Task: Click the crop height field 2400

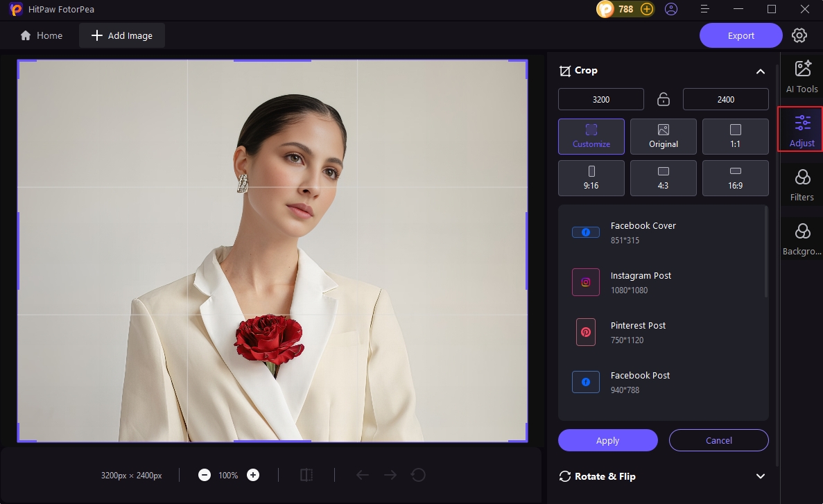Action: tap(726, 99)
